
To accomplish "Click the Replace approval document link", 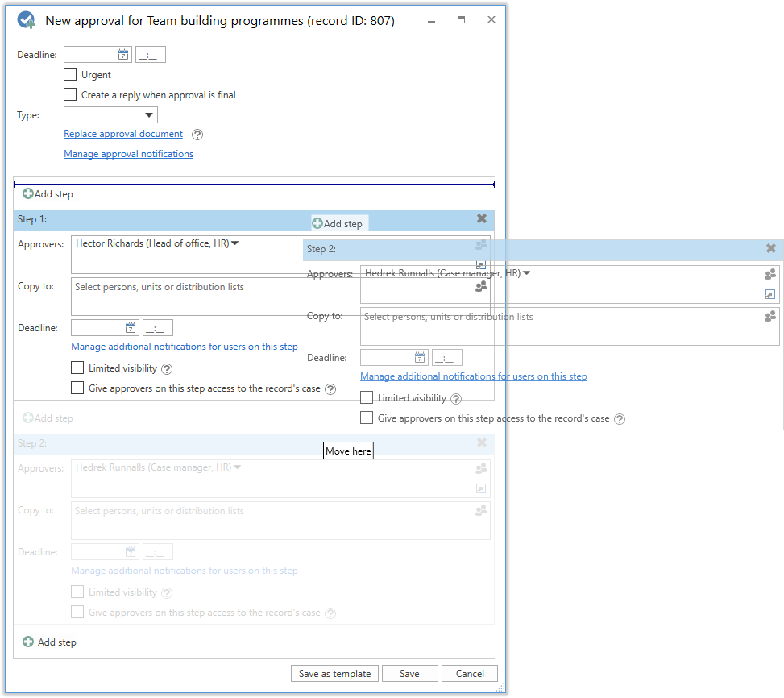I will (123, 134).
